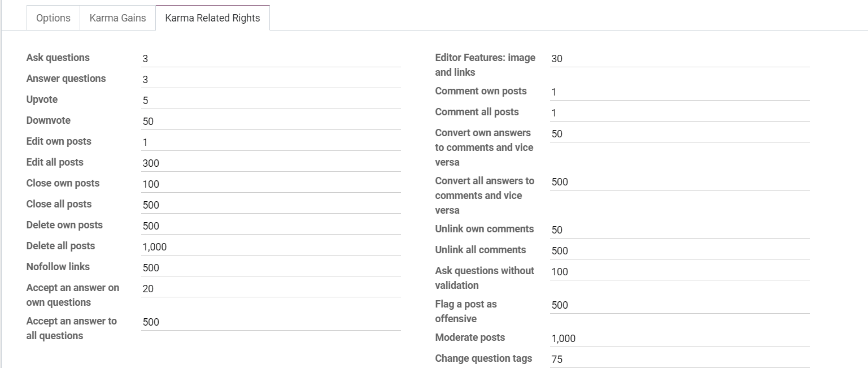Click the 'Unlink own comments' label
The height and width of the screenshot is (368, 868).
(485, 229)
